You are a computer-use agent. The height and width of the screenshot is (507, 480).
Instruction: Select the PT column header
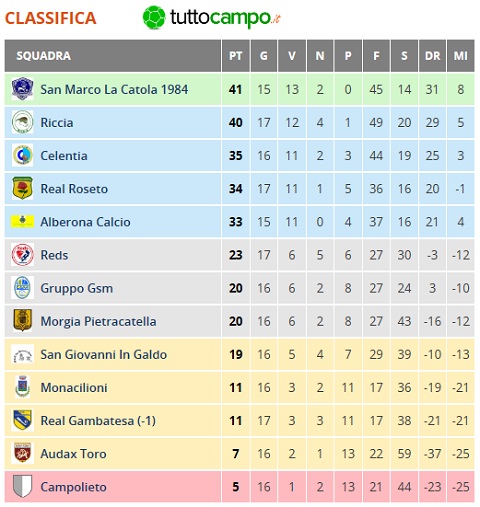pyautogui.click(x=236, y=56)
